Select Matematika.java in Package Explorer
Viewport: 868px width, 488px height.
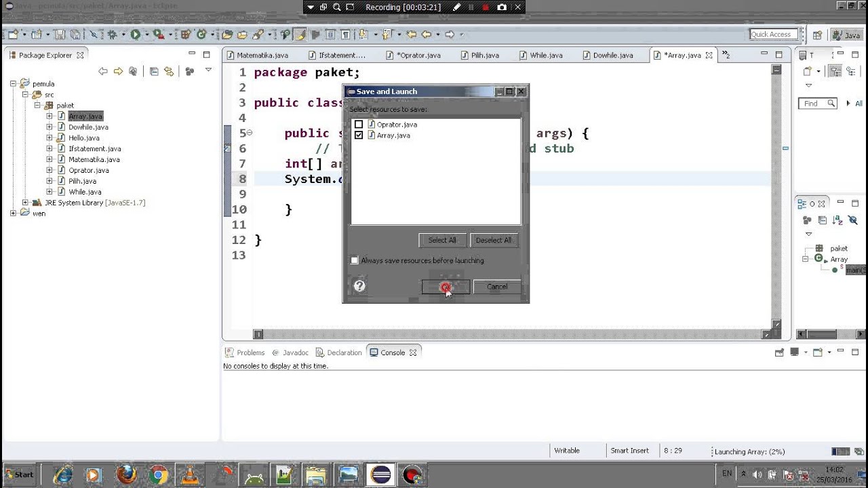[94, 160]
